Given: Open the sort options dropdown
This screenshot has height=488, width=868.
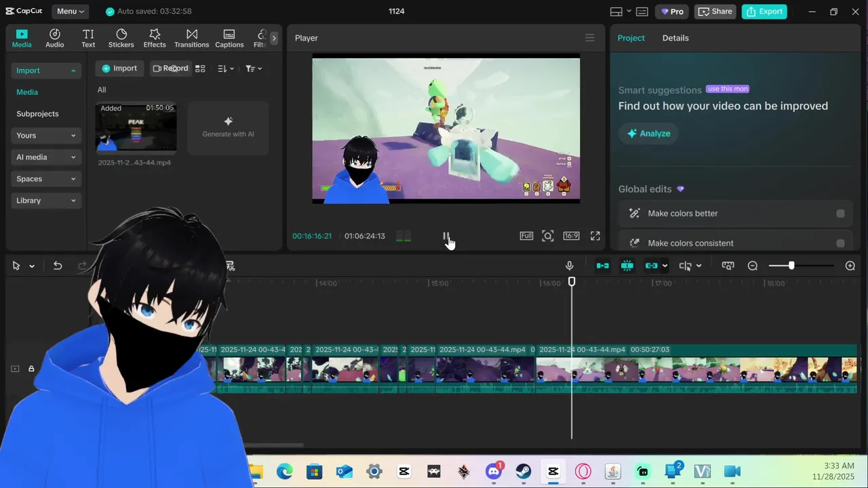Looking at the screenshot, I should 226,68.
